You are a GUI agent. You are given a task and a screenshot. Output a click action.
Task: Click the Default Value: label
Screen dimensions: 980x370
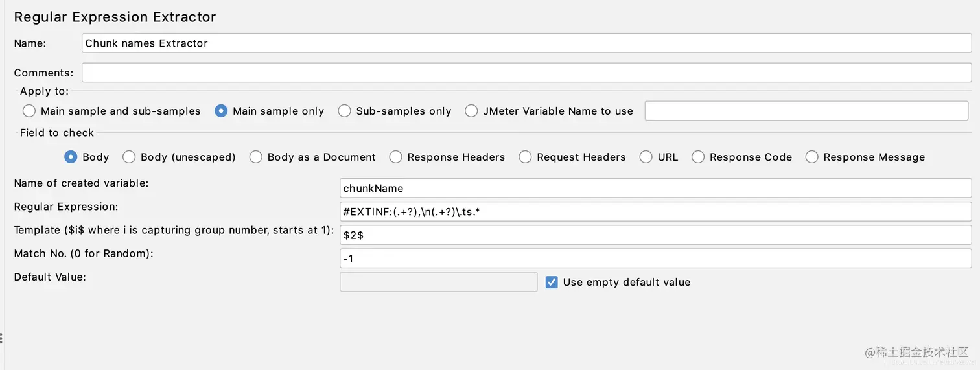pos(50,277)
